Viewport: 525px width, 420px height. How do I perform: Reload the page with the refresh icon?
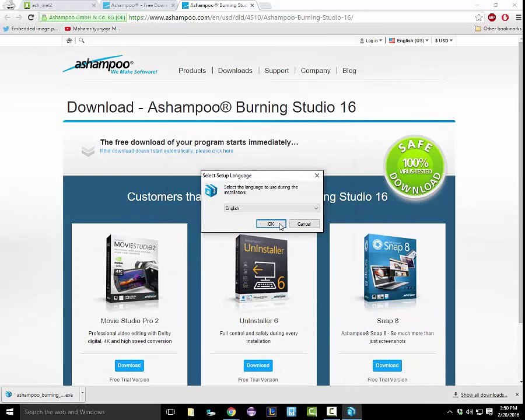31,17
